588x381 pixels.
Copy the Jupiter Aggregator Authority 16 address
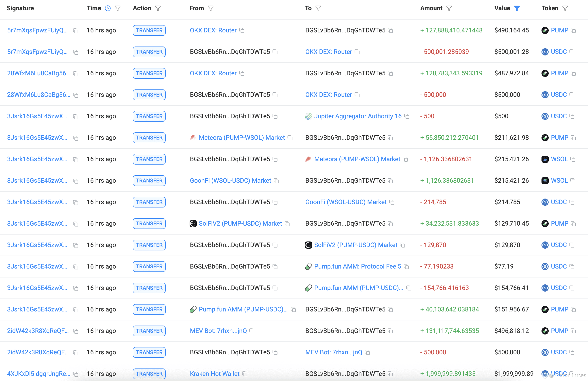click(407, 116)
